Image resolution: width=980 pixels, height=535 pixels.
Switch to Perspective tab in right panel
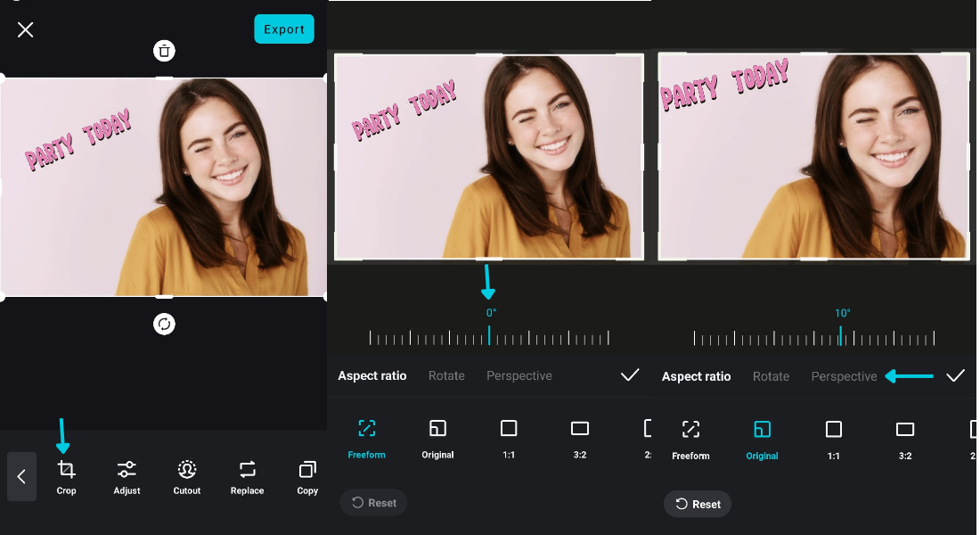point(844,376)
